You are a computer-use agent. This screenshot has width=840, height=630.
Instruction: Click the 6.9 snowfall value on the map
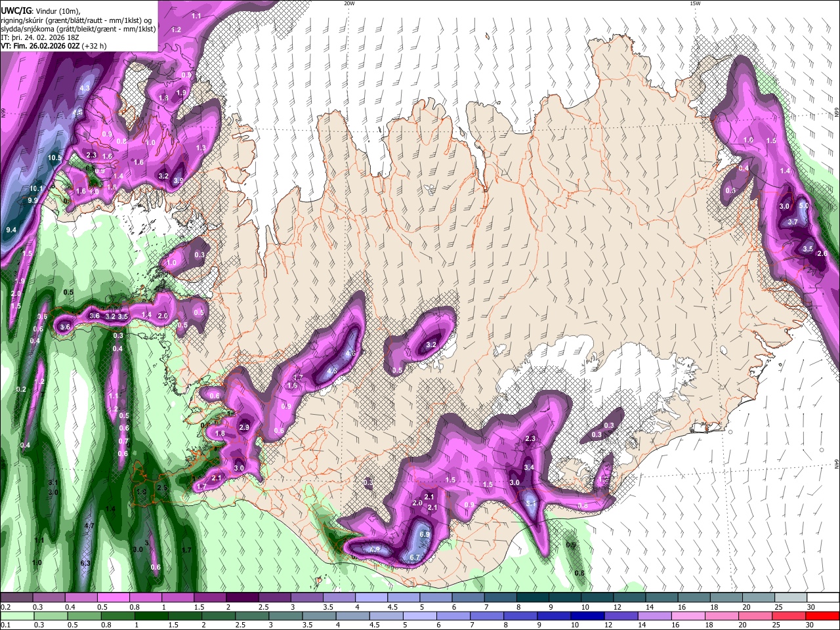click(x=424, y=534)
